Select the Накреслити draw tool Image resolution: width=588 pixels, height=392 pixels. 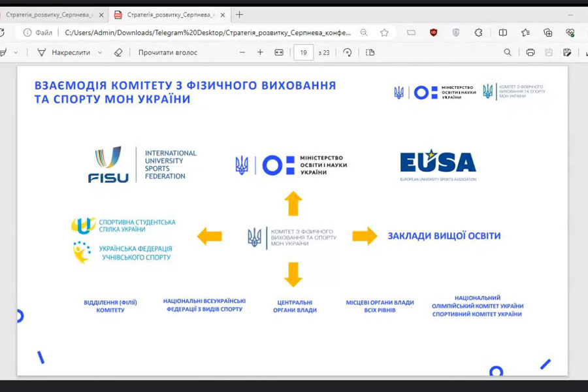tap(64, 52)
